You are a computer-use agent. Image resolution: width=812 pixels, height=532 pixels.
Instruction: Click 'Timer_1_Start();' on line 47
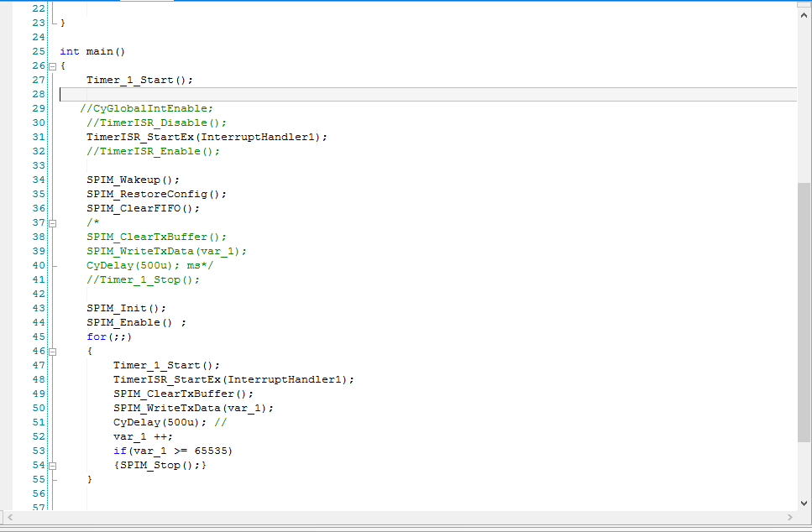tap(166, 365)
